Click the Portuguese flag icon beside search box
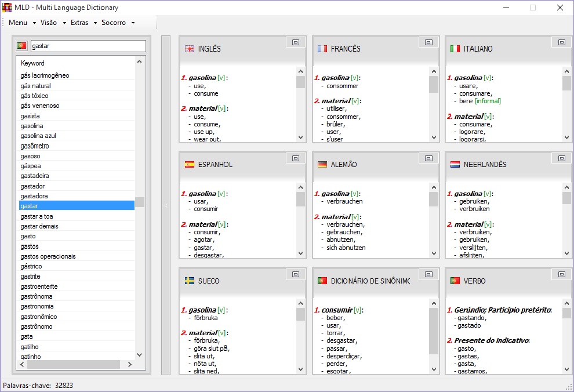Viewport: 574px width, 392px height. [21, 46]
